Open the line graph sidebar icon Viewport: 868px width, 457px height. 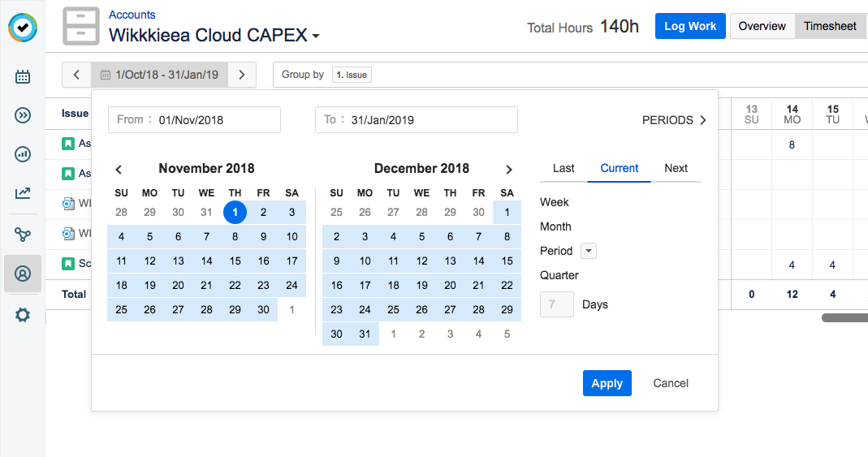tap(23, 193)
